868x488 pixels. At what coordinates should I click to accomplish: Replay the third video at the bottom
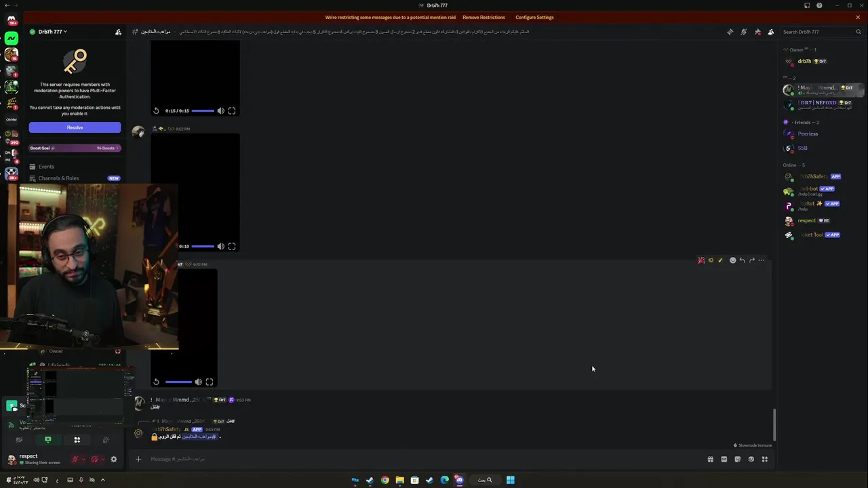point(156,382)
